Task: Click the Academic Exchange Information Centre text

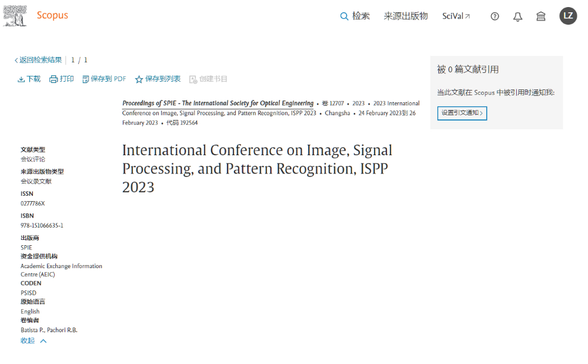Action: pos(61,271)
